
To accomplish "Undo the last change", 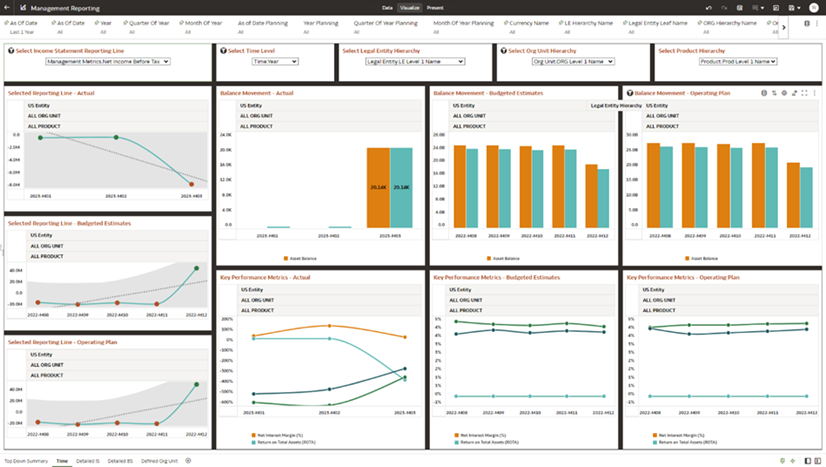I will pyautogui.click(x=709, y=8).
